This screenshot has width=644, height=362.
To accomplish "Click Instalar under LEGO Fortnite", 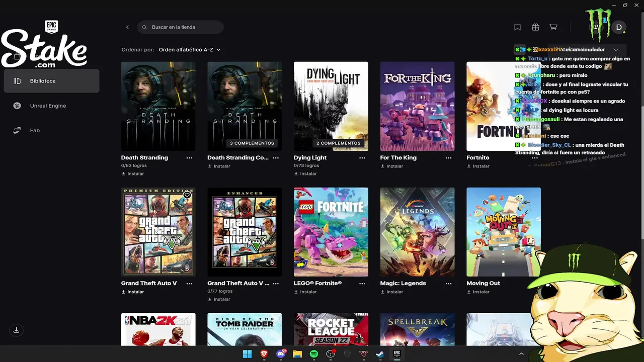I will [x=305, y=292].
